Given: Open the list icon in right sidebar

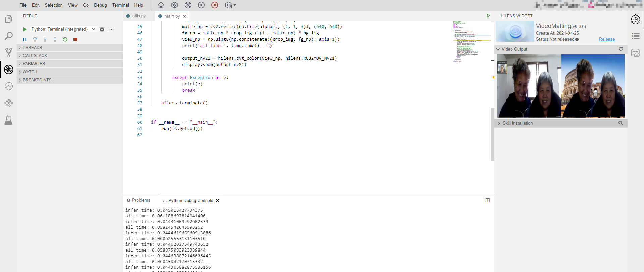Looking at the screenshot, I should pyautogui.click(x=636, y=36).
